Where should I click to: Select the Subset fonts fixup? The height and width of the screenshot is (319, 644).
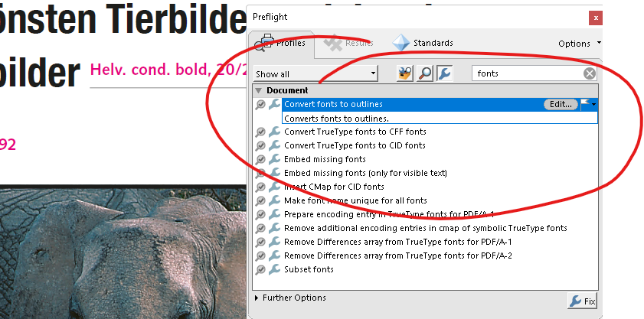pos(309,269)
